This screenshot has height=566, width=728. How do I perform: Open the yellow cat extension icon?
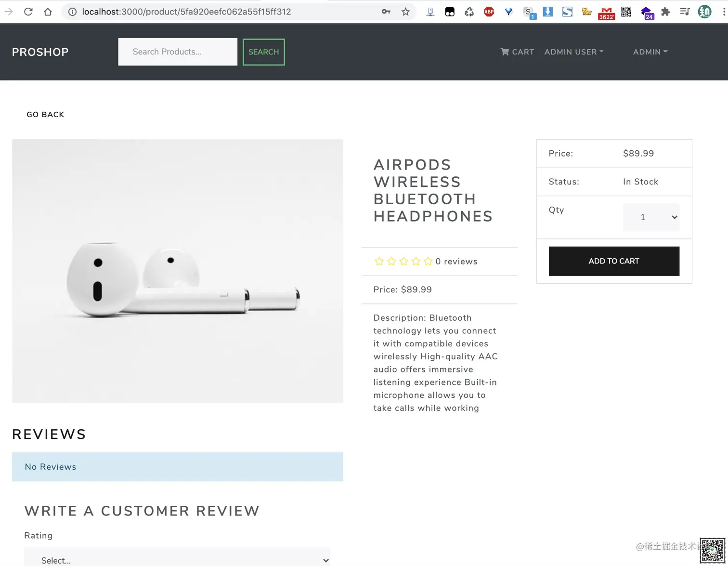[586, 12]
